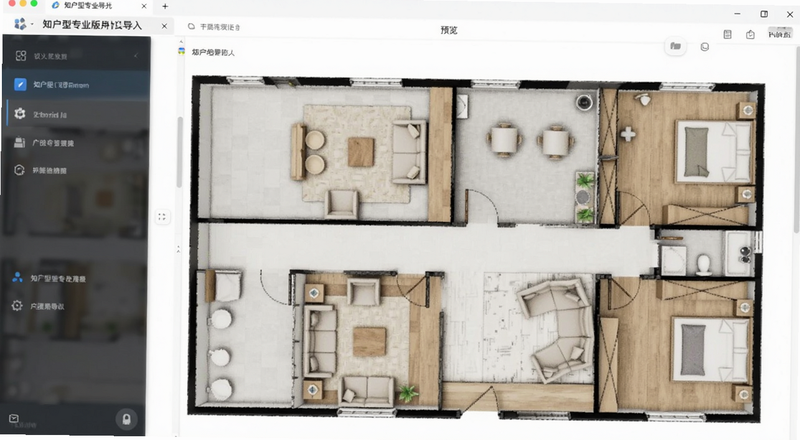800x440 pixels.
Task: Click the gray button at the far top right
Action: [780, 34]
